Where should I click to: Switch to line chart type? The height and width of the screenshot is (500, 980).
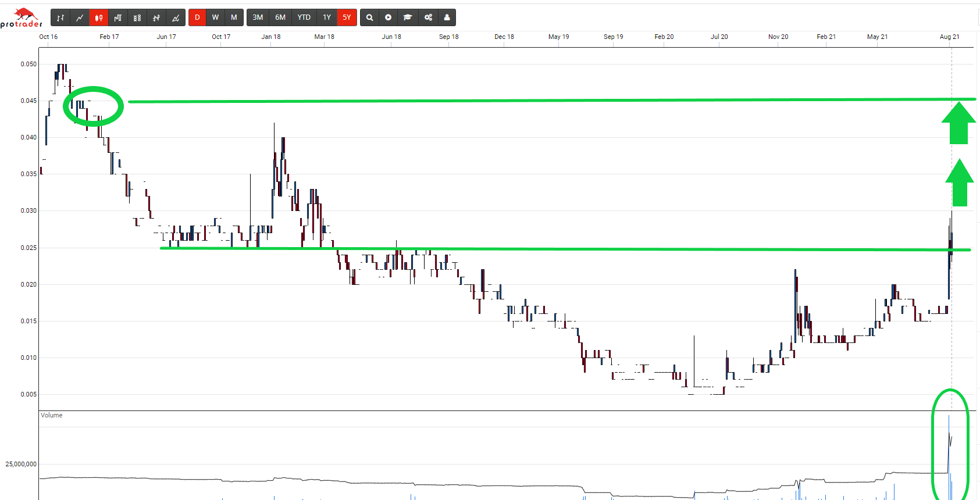point(80,17)
